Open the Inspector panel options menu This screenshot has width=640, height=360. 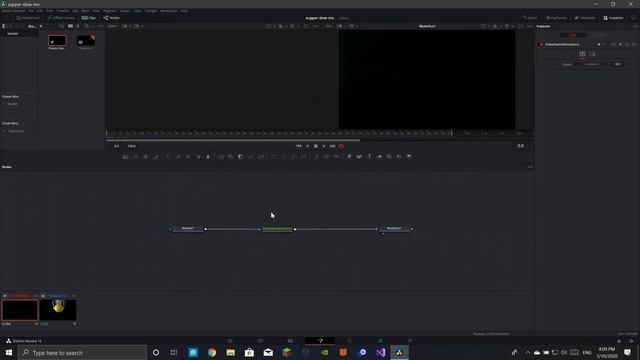point(635,26)
